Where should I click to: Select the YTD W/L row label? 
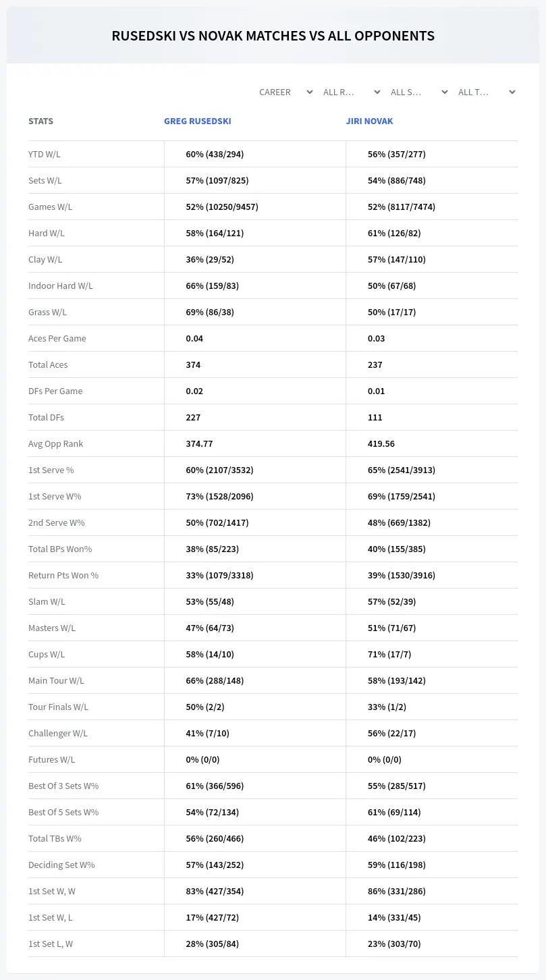(45, 154)
